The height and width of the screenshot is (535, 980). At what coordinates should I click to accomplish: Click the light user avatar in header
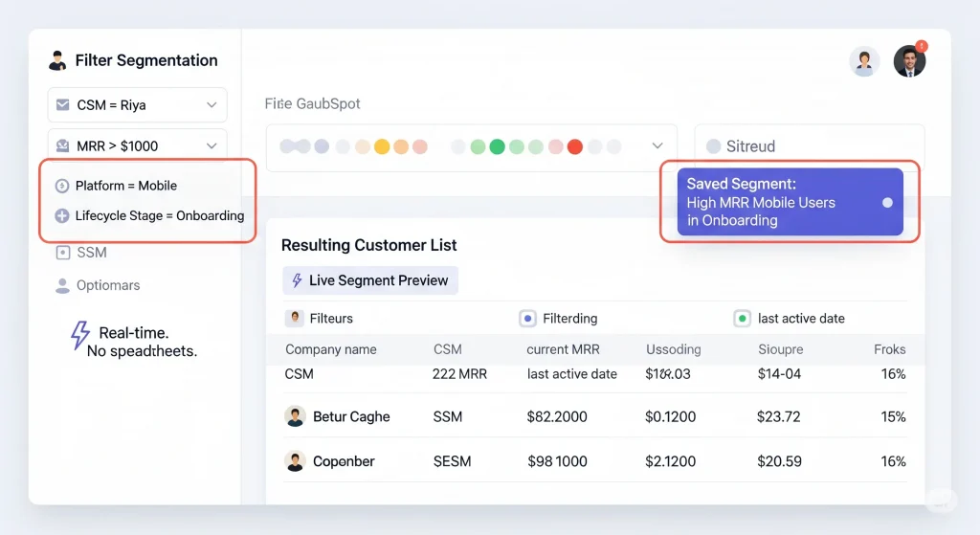(x=864, y=61)
